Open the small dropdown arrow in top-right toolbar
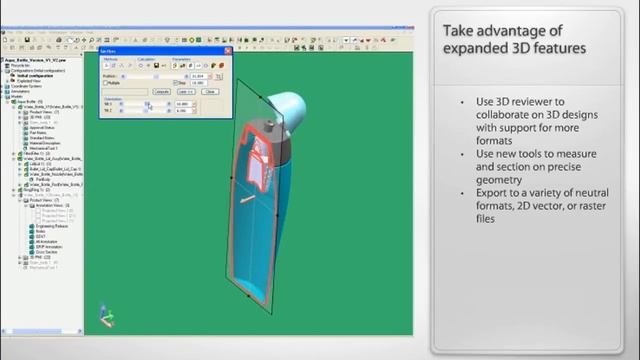Screen dimensions: 640x360 coord(346,40)
